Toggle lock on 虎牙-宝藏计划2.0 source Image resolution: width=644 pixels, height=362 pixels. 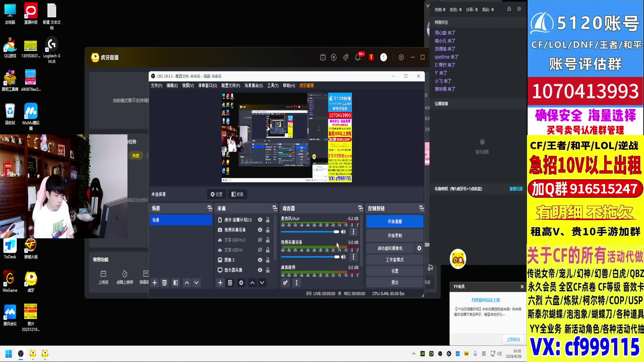[268, 220]
